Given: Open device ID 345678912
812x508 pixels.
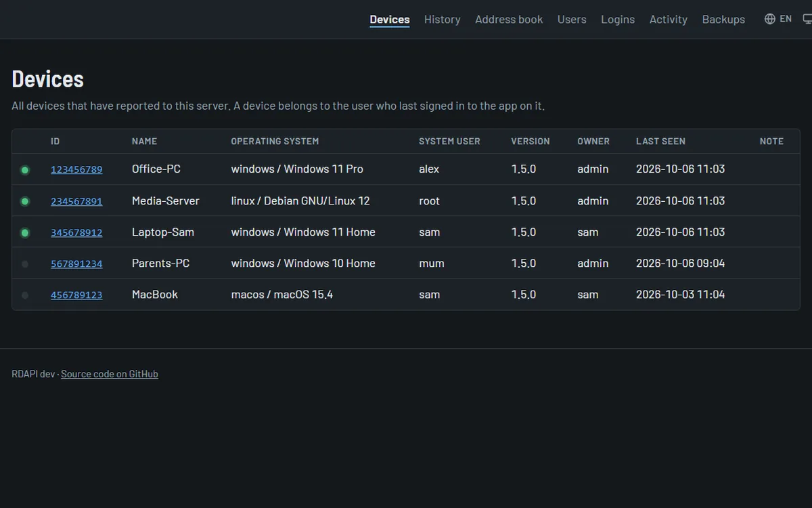Looking at the screenshot, I should (76, 232).
